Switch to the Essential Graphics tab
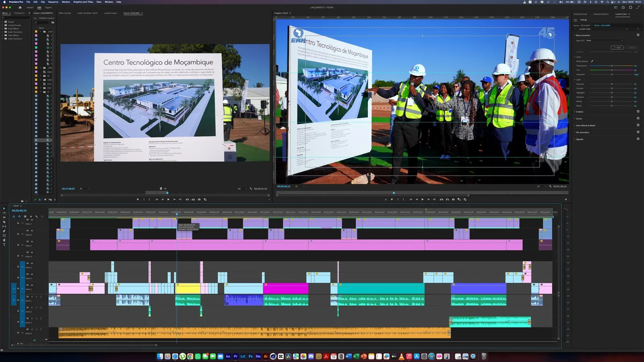 click(601, 14)
